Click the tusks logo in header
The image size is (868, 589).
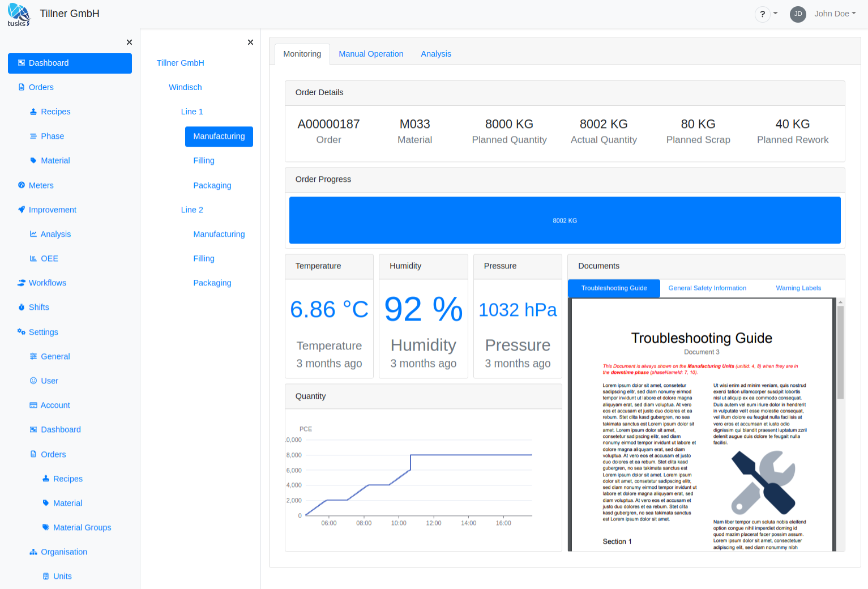click(x=19, y=14)
